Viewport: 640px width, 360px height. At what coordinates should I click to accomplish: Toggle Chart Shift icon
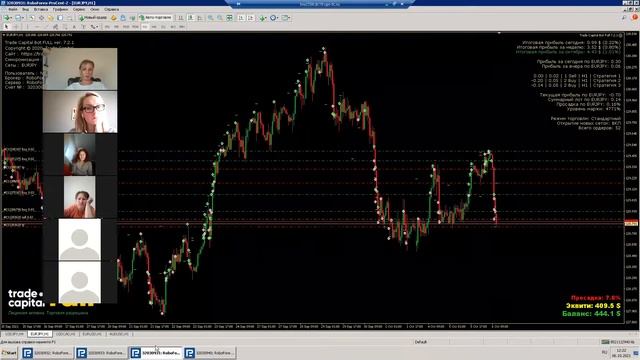pyautogui.click(x=250, y=18)
